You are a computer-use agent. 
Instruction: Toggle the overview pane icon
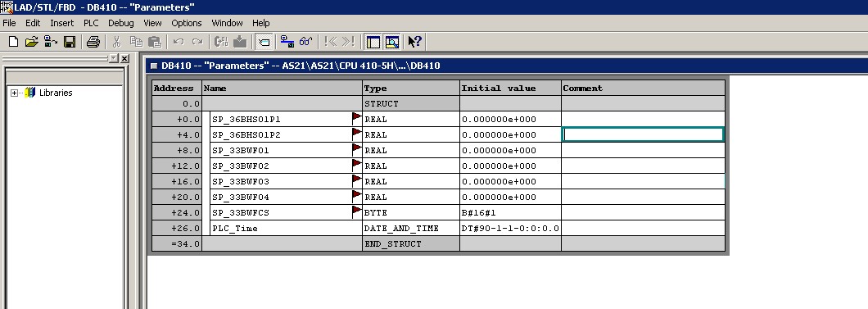click(x=373, y=42)
